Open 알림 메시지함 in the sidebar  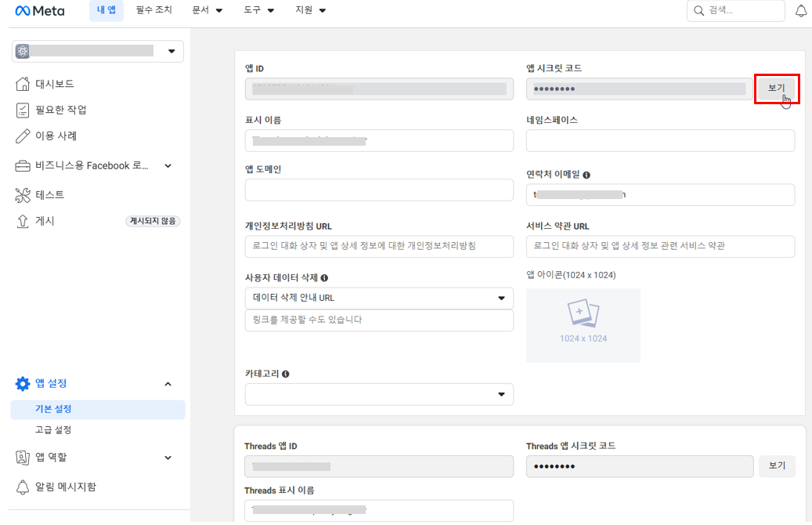pos(65,487)
